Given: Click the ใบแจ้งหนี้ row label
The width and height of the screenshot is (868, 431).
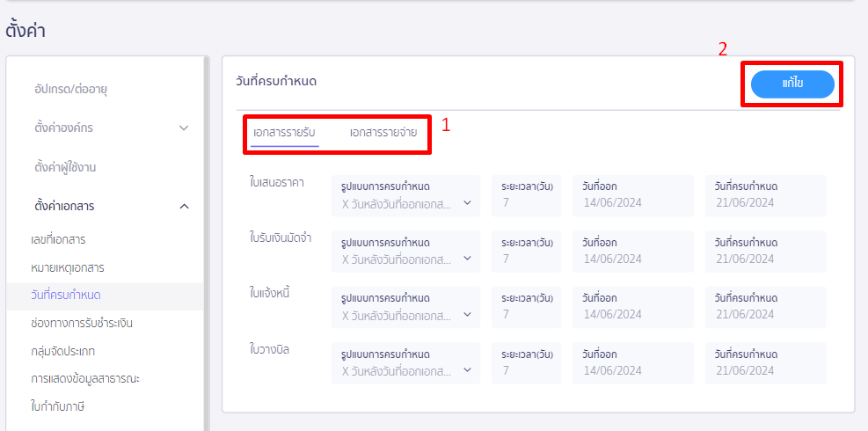Looking at the screenshot, I should click(x=269, y=294).
